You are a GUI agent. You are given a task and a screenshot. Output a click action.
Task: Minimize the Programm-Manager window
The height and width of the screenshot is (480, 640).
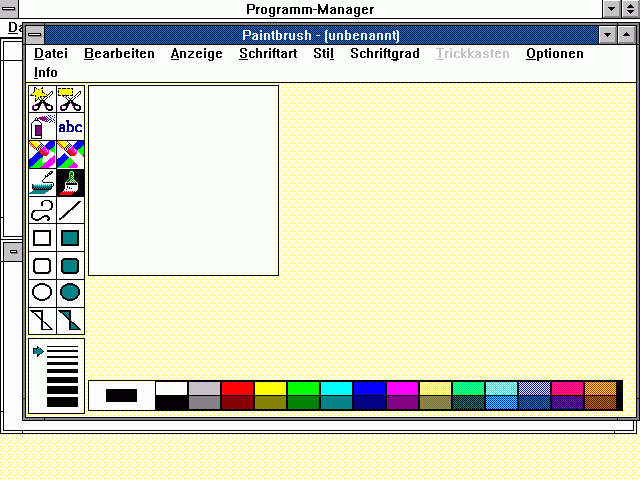click(x=611, y=9)
